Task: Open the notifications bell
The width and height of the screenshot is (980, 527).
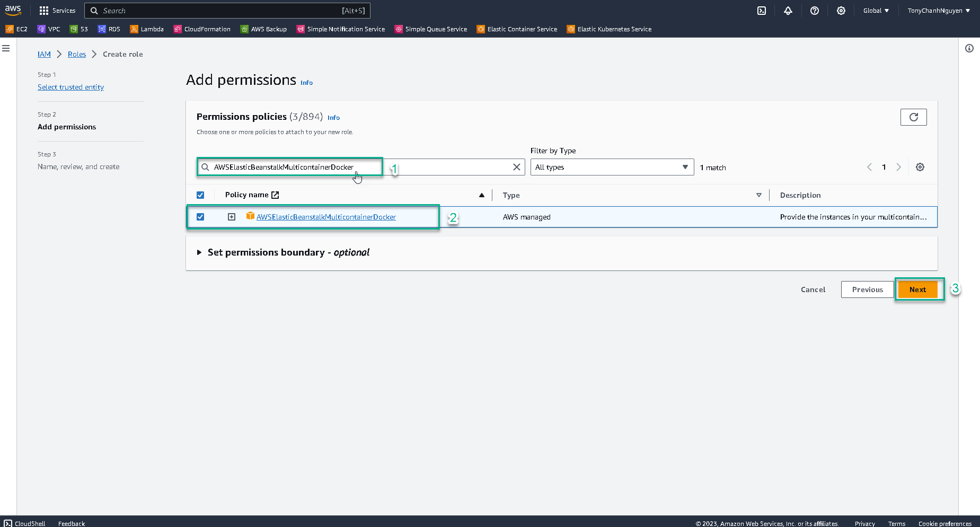Action: click(x=788, y=11)
